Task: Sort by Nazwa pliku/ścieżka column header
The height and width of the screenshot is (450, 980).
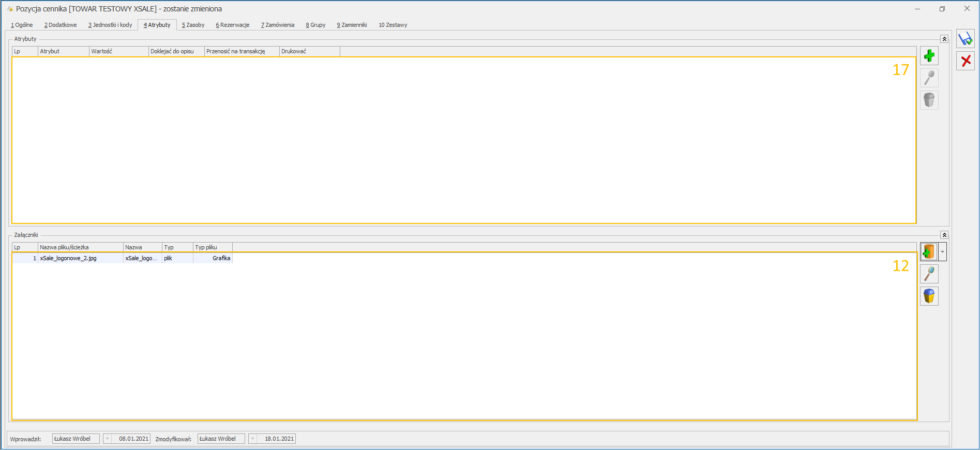Action: (80, 247)
